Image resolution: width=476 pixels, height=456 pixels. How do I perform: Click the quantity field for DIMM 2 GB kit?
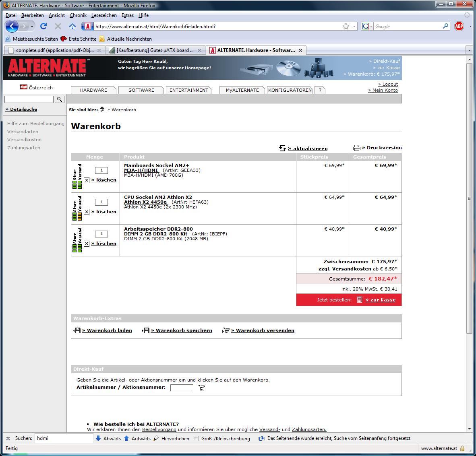click(101, 234)
